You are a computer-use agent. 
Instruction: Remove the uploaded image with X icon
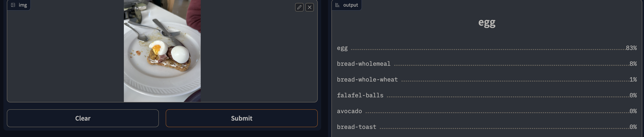point(309,7)
